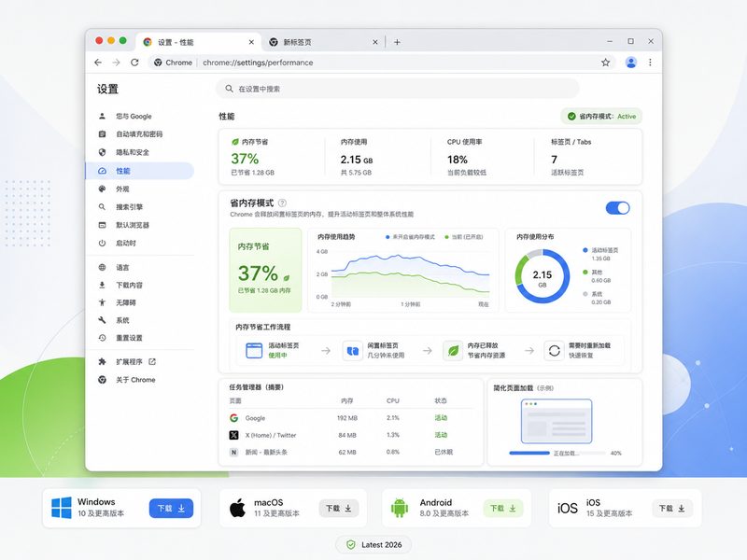Viewport: 747px width, 560px height.
Task: Select the 设置 - 性能 tab
Action: [199, 42]
